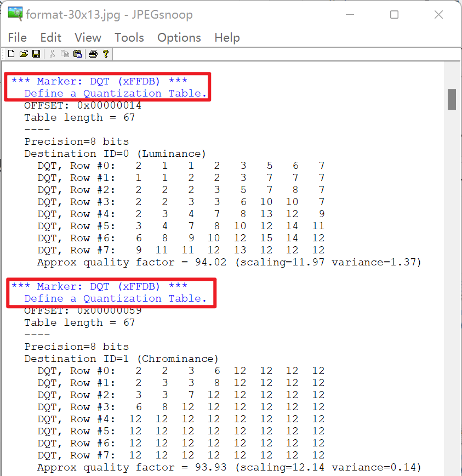Open the Help menu in the menu bar

coord(227,37)
